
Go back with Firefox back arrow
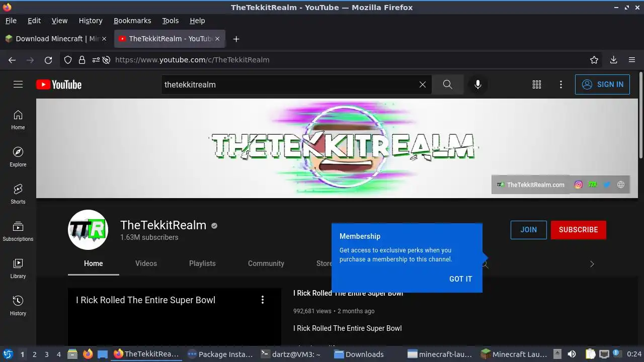click(x=12, y=60)
